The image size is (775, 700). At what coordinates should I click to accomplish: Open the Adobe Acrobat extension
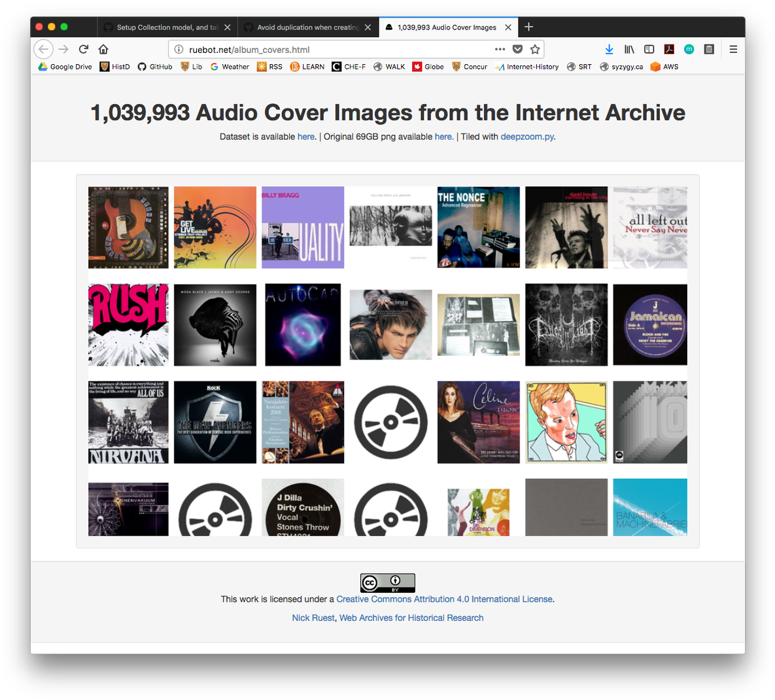[669, 49]
